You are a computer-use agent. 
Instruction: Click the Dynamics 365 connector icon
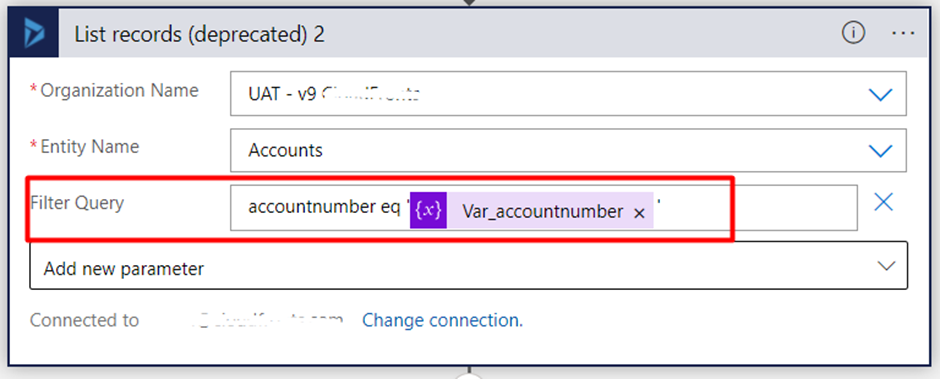point(34,33)
